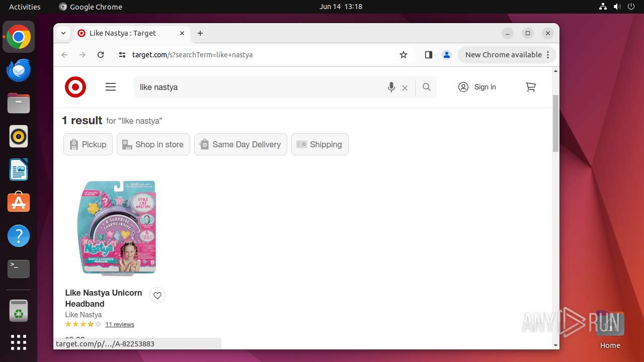Click New Chrome available update button
The width and height of the screenshot is (644, 362).
pos(507,55)
